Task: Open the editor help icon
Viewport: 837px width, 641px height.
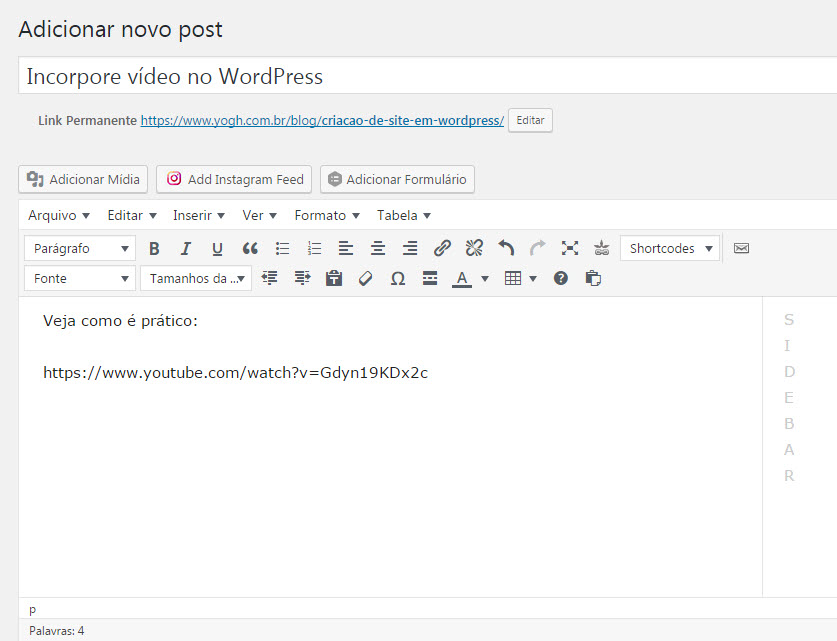Action: click(561, 278)
